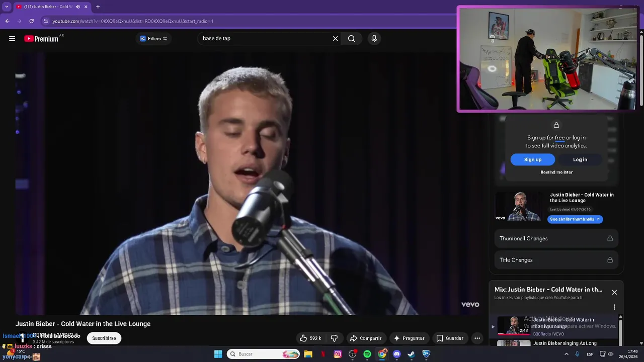Open Steam from the taskbar
This screenshot has width=644, height=362.
(x=411, y=354)
